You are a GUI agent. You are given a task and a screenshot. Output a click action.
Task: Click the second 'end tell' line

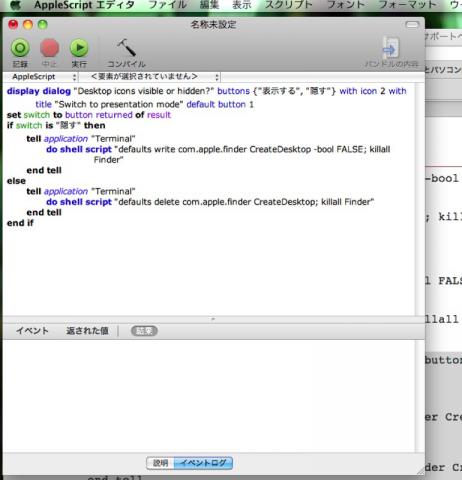tap(44, 213)
